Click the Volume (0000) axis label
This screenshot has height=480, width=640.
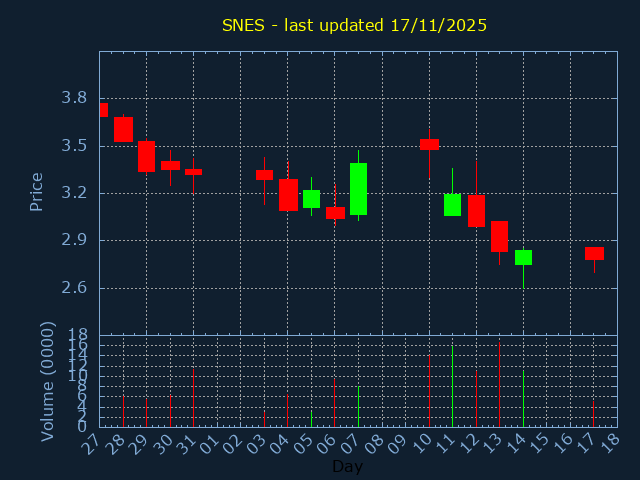[x=47, y=381]
